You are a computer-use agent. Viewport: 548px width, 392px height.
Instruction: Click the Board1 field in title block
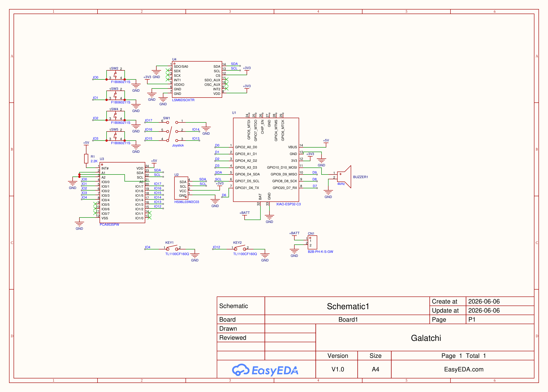pyautogui.click(x=348, y=320)
